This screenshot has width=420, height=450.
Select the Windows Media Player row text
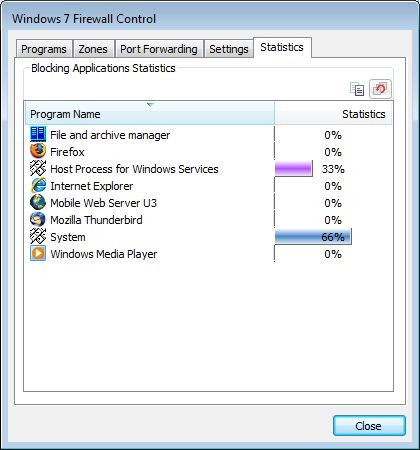tap(104, 254)
